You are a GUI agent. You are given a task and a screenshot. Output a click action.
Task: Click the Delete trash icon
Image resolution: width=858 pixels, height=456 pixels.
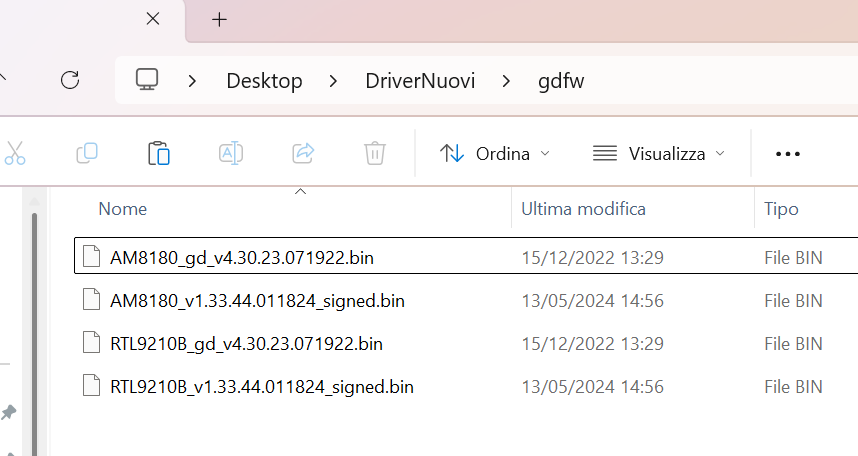375,153
